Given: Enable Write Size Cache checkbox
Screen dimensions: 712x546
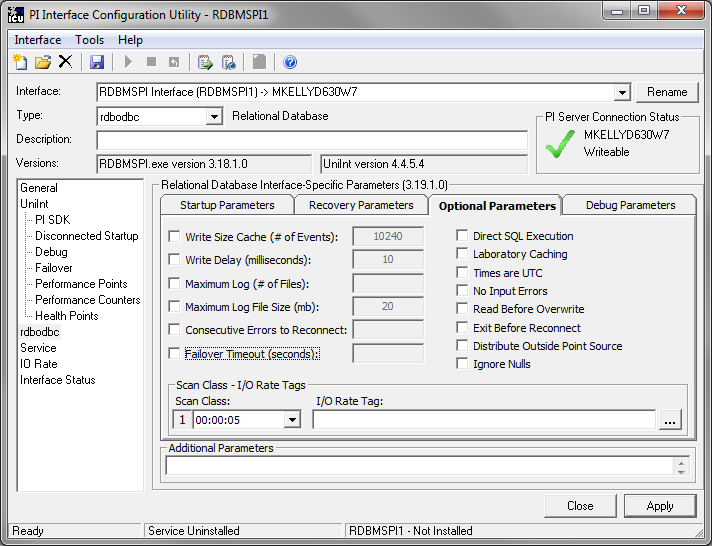Looking at the screenshot, I should click(174, 236).
